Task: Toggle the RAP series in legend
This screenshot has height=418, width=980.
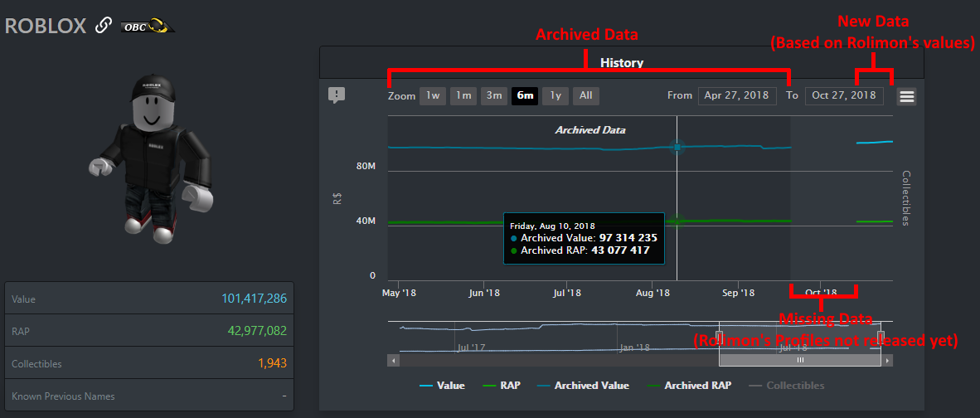Action: pyautogui.click(x=503, y=386)
